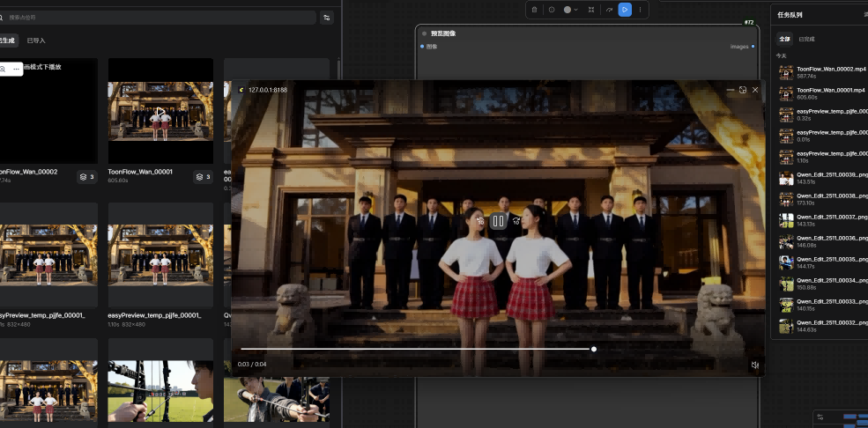Viewport: 868px width, 428px height.
Task: Open node info circle icon in toolbar
Action: coord(552,10)
